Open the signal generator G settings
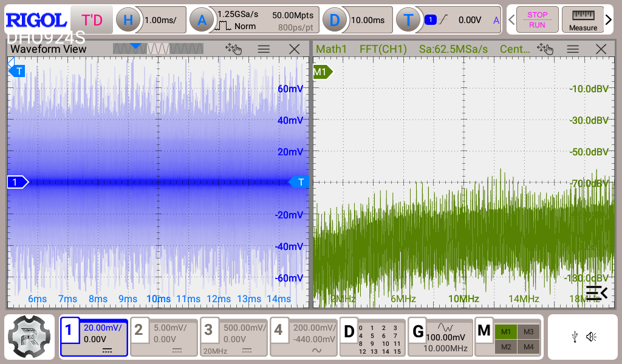This screenshot has width=622, height=364. (440, 337)
